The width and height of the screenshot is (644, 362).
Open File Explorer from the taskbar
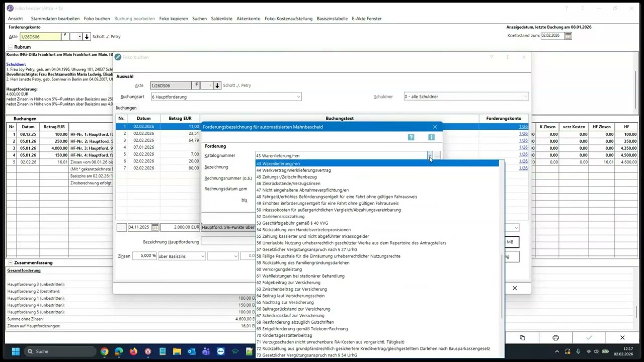177,351
